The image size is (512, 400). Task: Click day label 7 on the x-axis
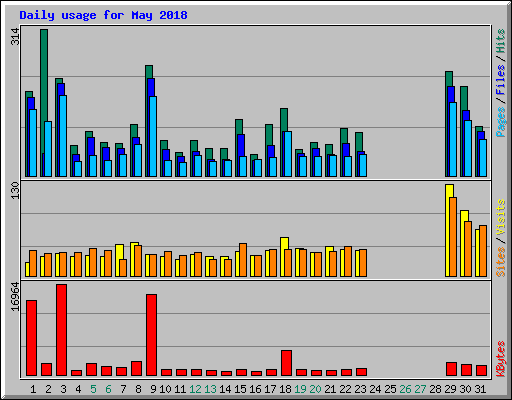pos(123,389)
